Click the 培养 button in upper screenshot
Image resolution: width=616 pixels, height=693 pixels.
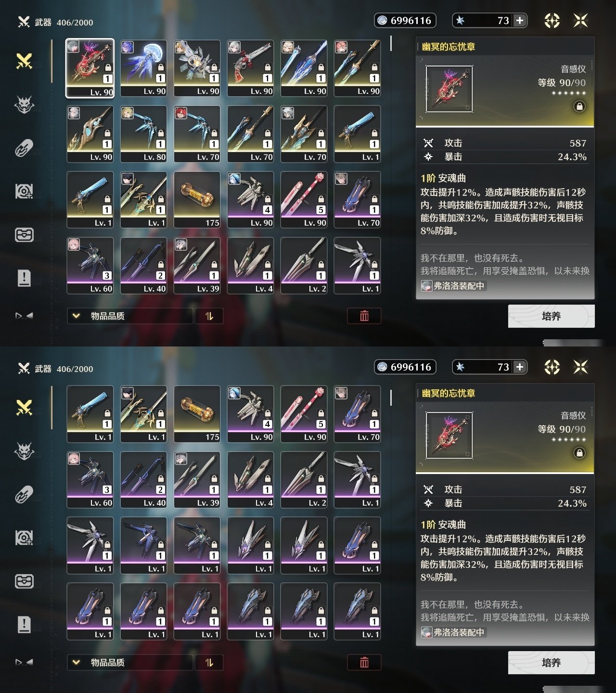point(552,316)
